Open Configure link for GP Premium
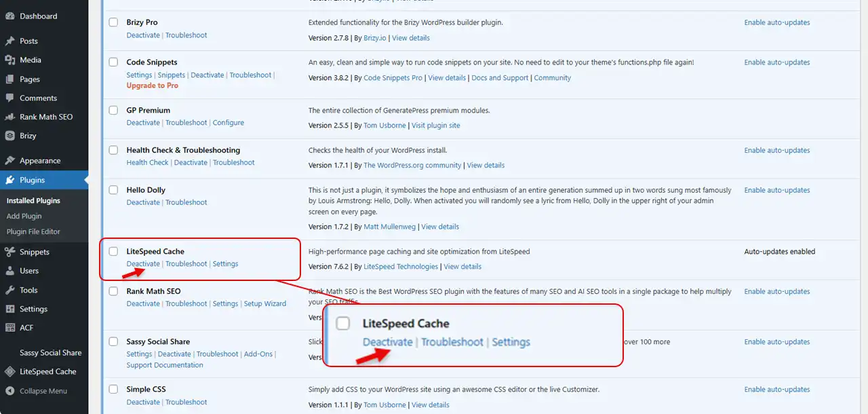This screenshot has height=414, width=868. 228,123
